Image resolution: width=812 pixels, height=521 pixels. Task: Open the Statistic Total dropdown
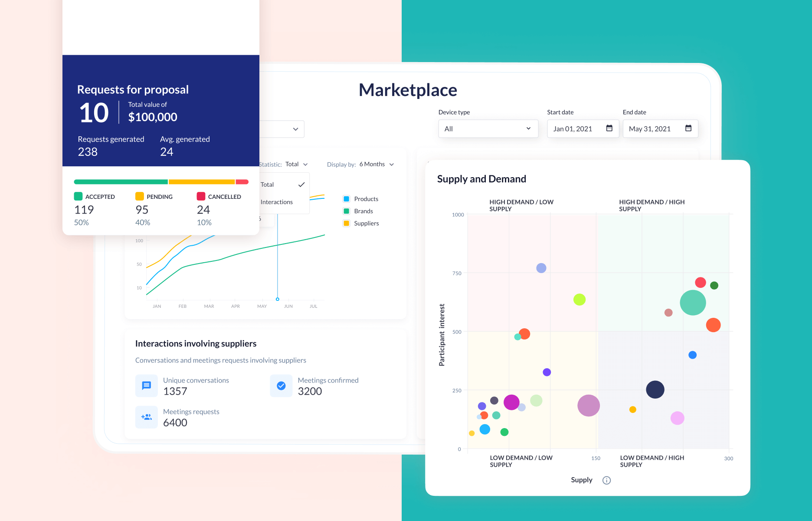tap(296, 164)
